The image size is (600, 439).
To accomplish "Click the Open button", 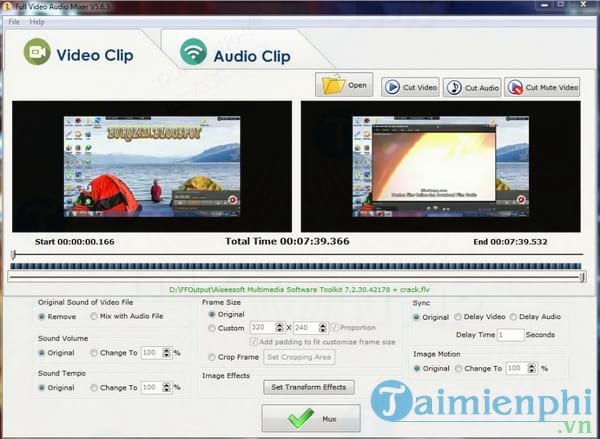I will click(x=344, y=85).
